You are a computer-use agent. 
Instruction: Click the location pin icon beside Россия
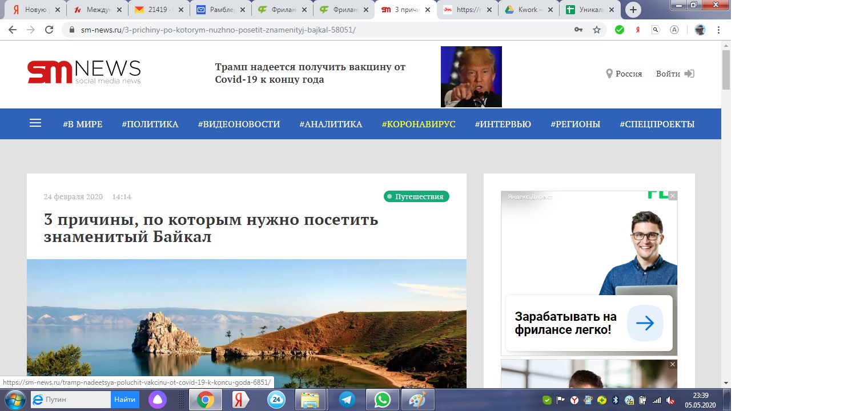609,74
